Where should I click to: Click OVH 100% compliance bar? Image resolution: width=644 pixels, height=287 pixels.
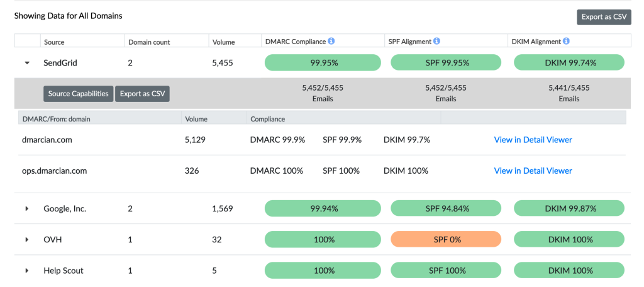point(323,239)
